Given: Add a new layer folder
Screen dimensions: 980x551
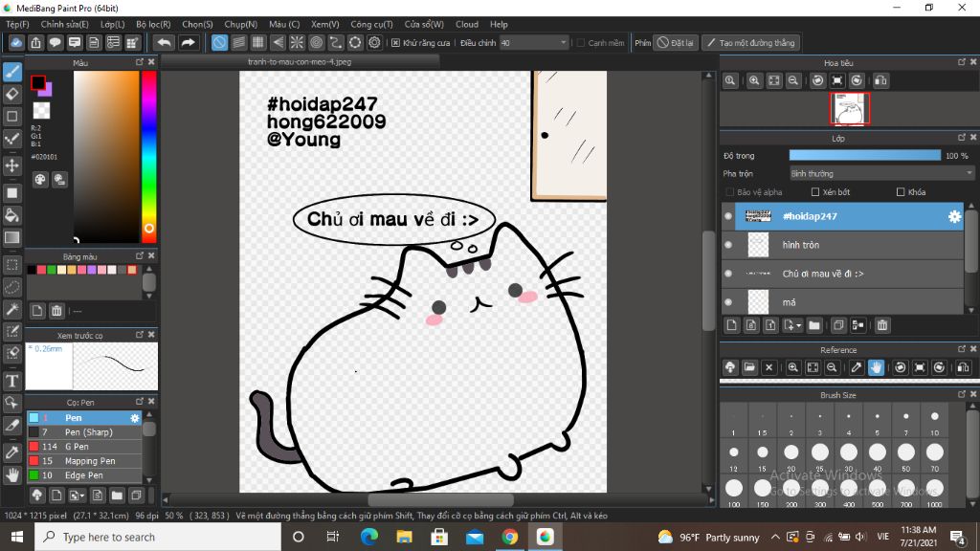Looking at the screenshot, I should (813, 325).
